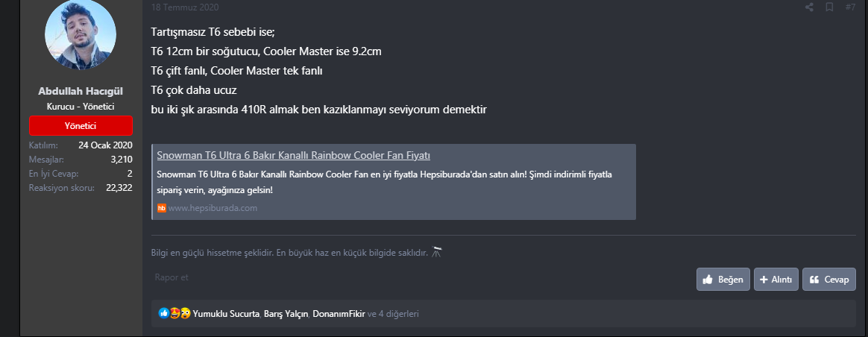Click the Rapor et report link
The width and height of the screenshot is (868, 337).
tap(172, 277)
